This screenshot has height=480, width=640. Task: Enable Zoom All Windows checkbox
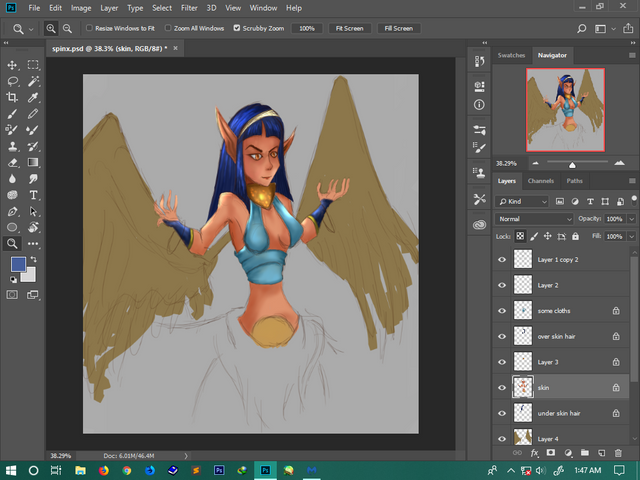click(x=168, y=28)
